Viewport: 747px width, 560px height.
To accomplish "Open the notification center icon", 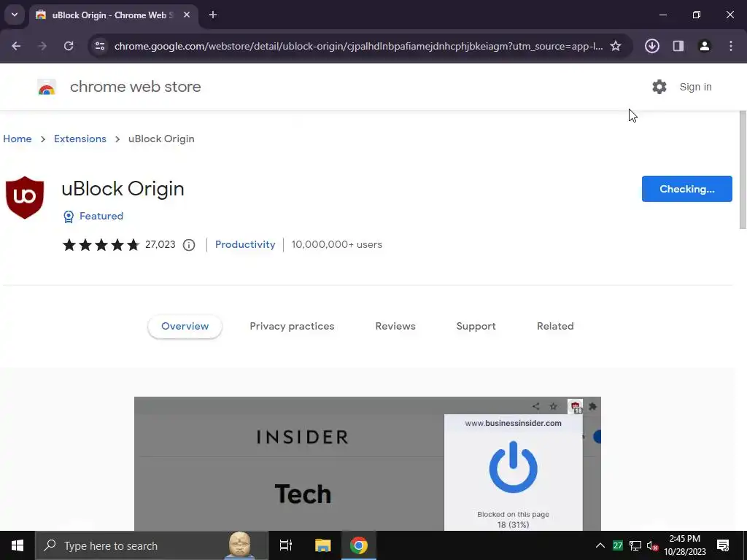I will 723,545.
